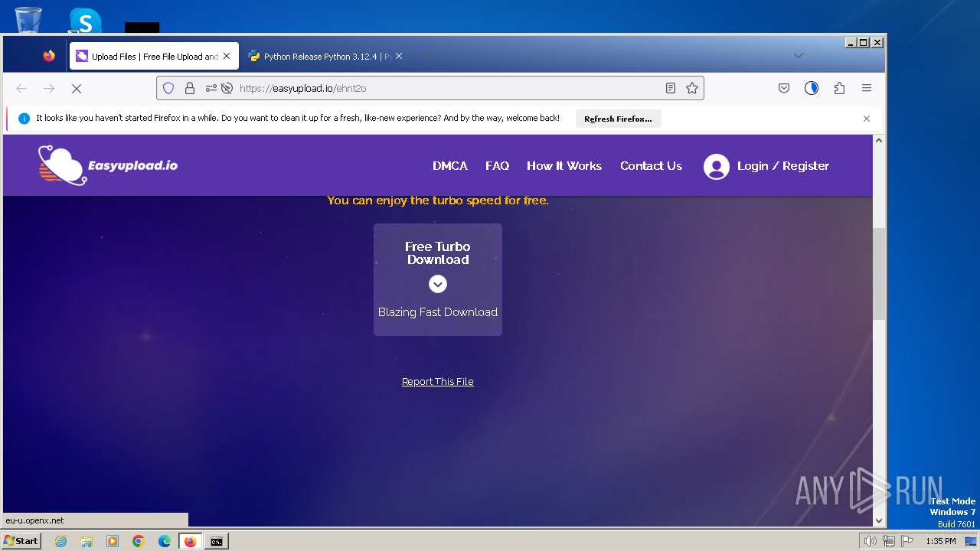This screenshot has height=551, width=980.
Task: Click the blocked autoplay icon in address bar
Action: tap(227, 88)
